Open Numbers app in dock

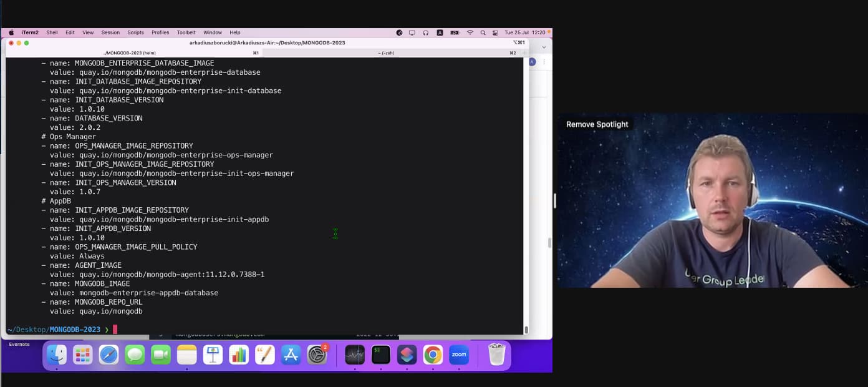pos(239,355)
